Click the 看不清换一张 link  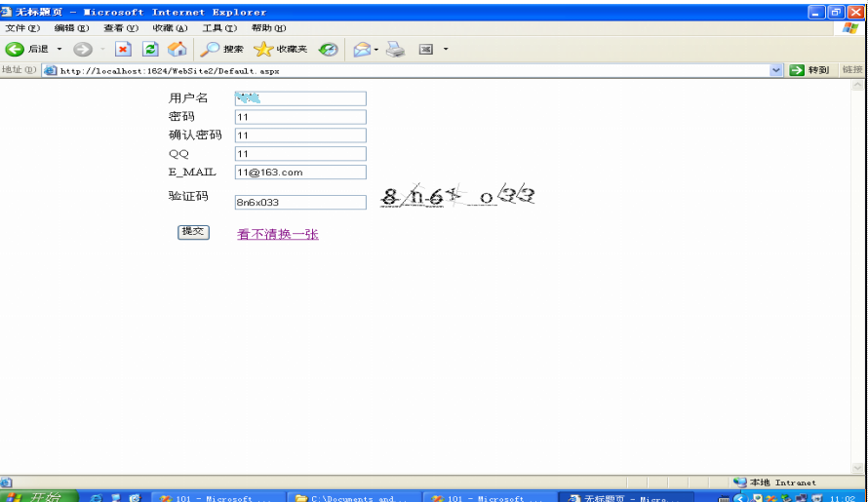278,235
